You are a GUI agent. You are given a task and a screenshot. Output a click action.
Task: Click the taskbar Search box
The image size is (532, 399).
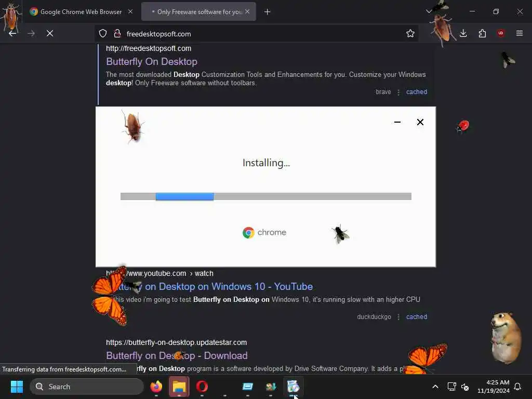coord(87,387)
